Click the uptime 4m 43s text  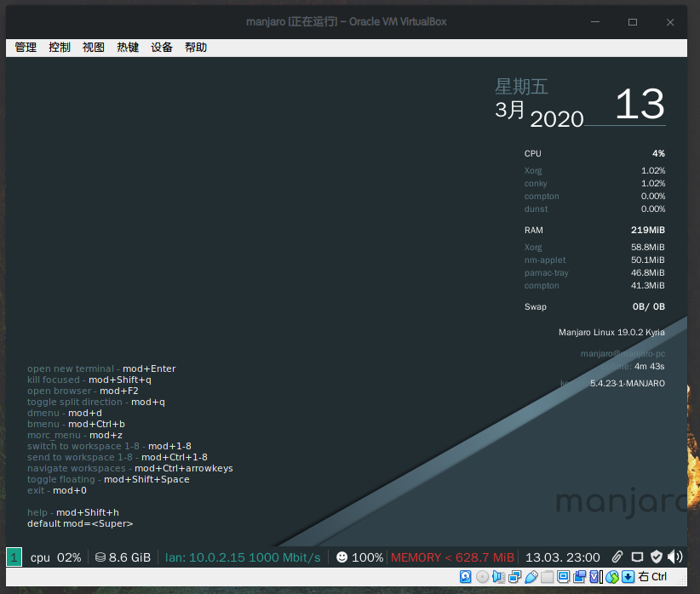(633, 367)
